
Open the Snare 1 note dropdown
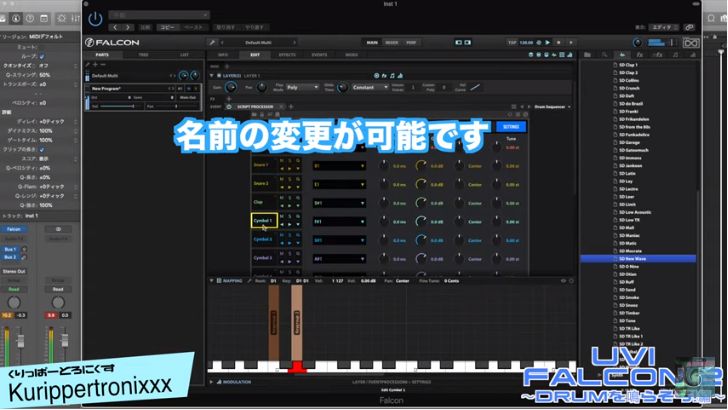[339, 166]
